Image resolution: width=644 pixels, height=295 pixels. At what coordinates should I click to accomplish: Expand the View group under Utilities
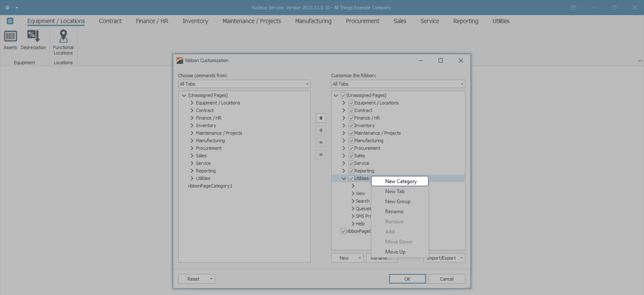pos(353,194)
